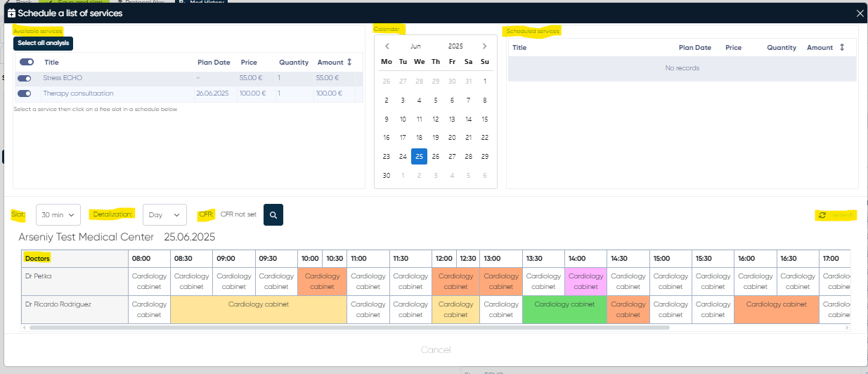Go to previous month in calendar

tap(387, 46)
